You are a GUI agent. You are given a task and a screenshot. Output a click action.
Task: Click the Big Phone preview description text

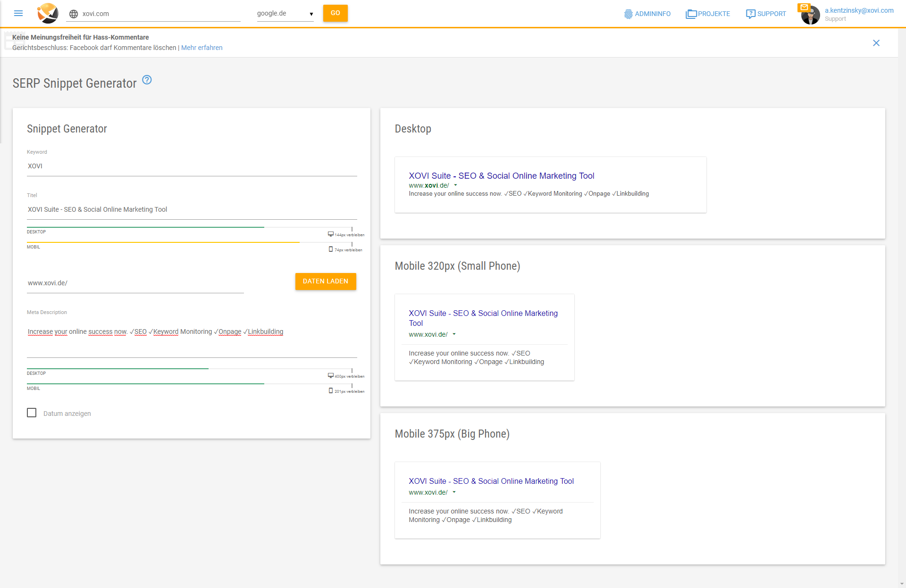486,515
